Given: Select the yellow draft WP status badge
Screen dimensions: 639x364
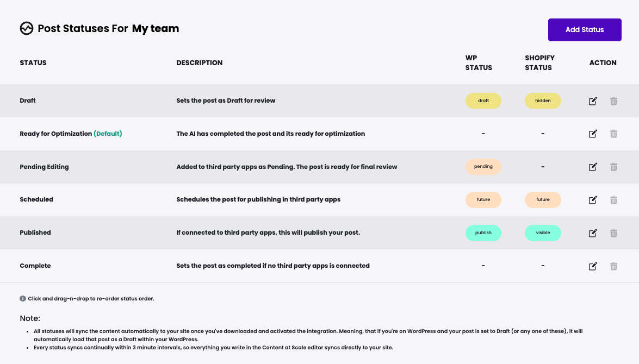Looking at the screenshot, I should [x=483, y=101].
